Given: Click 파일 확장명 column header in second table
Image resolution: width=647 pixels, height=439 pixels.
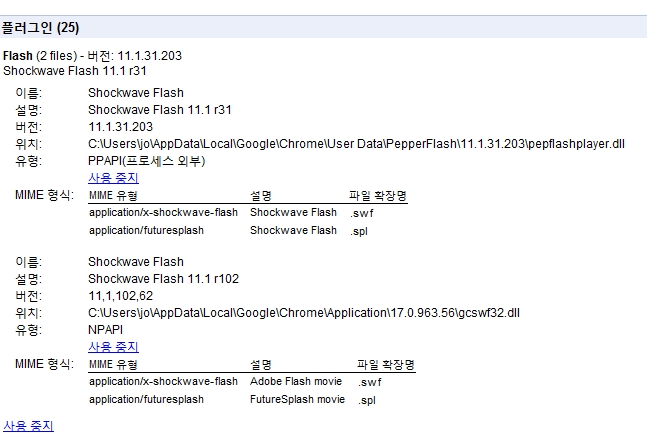Looking at the screenshot, I should click(x=385, y=365).
